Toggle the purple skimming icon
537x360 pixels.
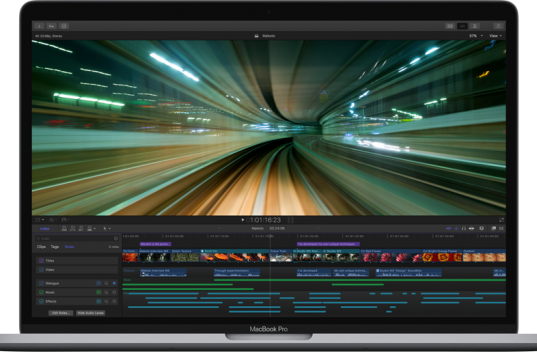click(x=448, y=228)
